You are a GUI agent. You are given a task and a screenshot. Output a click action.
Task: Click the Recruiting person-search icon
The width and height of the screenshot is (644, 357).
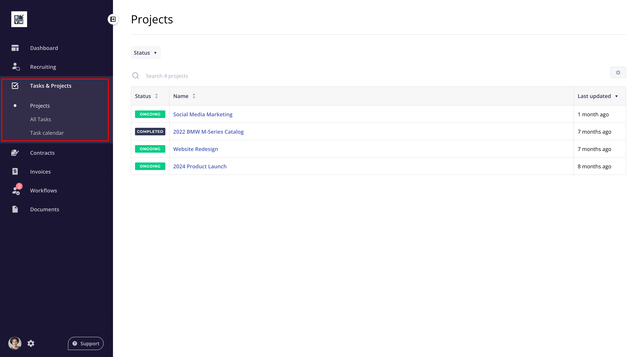16,67
